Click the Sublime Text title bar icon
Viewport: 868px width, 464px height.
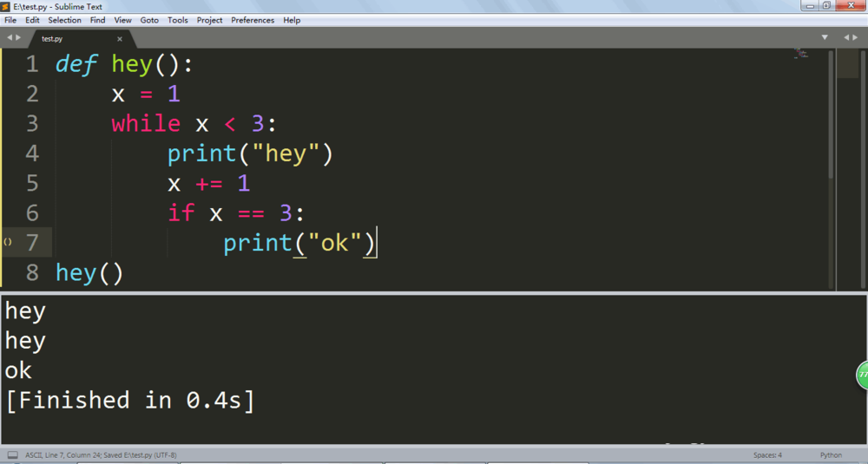point(6,6)
